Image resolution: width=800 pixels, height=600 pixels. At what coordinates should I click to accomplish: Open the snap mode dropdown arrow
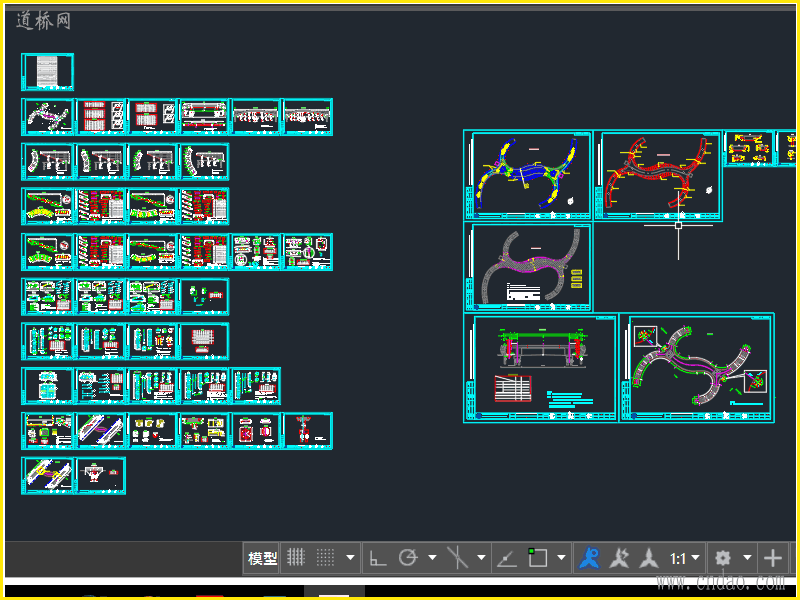350,558
